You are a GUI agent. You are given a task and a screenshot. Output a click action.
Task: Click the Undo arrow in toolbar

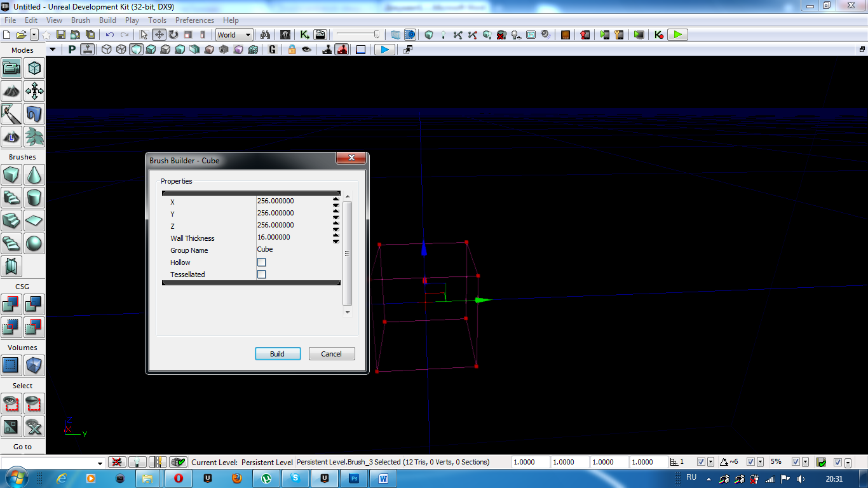[110, 35]
